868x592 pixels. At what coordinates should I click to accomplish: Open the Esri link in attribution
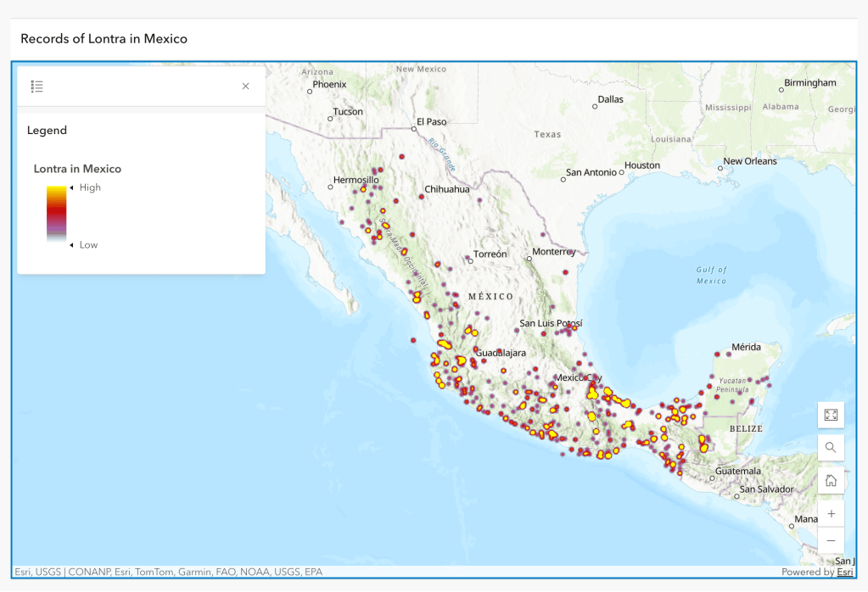click(x=845, y=572)
